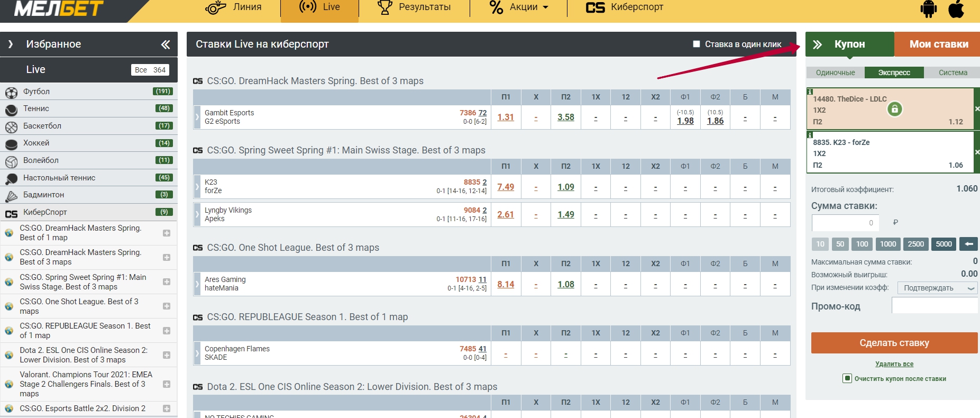Click plus icon for One Shot League
980x418 pixels.
(x=167, y=306)
